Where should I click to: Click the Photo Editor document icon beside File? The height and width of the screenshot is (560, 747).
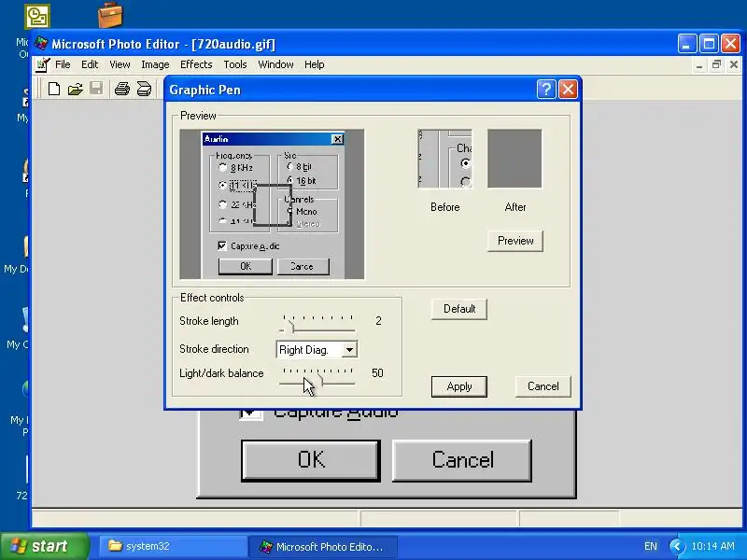point(43,64)
